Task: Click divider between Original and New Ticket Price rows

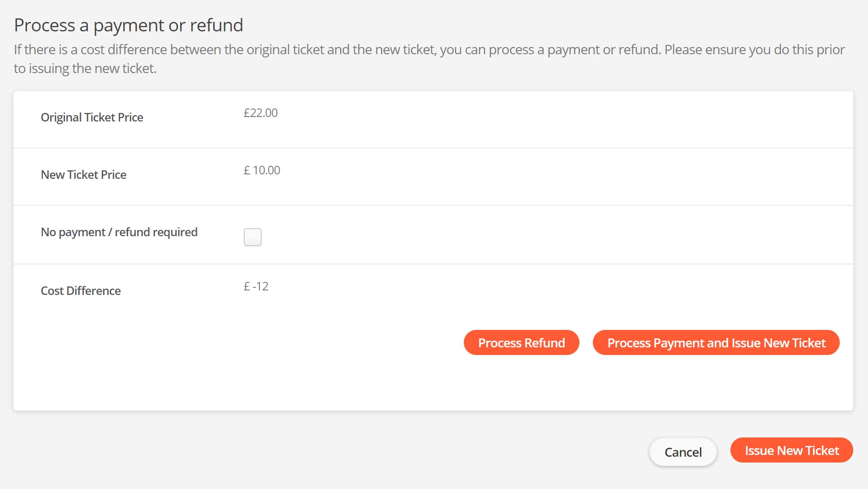Action: point(433,148)
